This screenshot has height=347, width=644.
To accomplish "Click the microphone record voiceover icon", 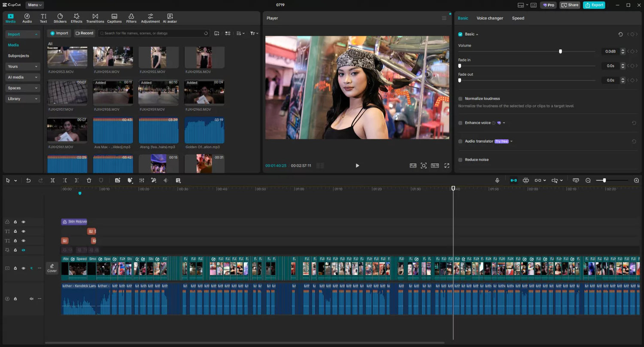I will [x=497, y=181].
